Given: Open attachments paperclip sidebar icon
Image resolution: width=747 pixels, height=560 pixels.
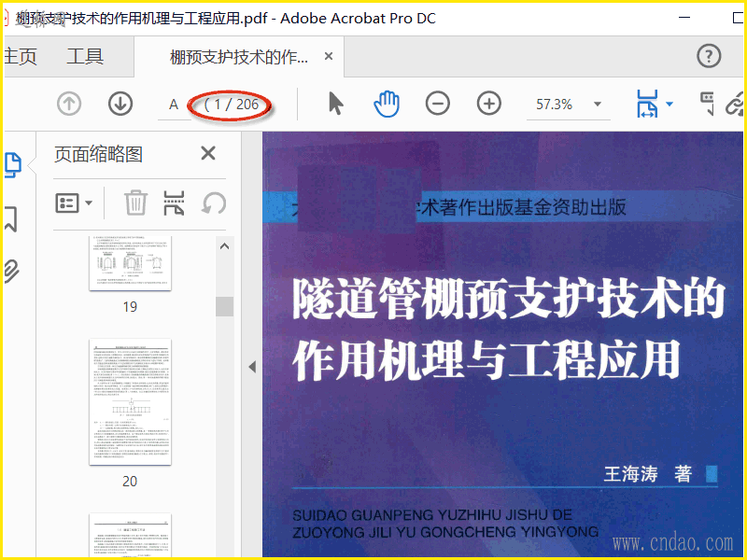Looking at the screenshot, I should pos(12,272).
